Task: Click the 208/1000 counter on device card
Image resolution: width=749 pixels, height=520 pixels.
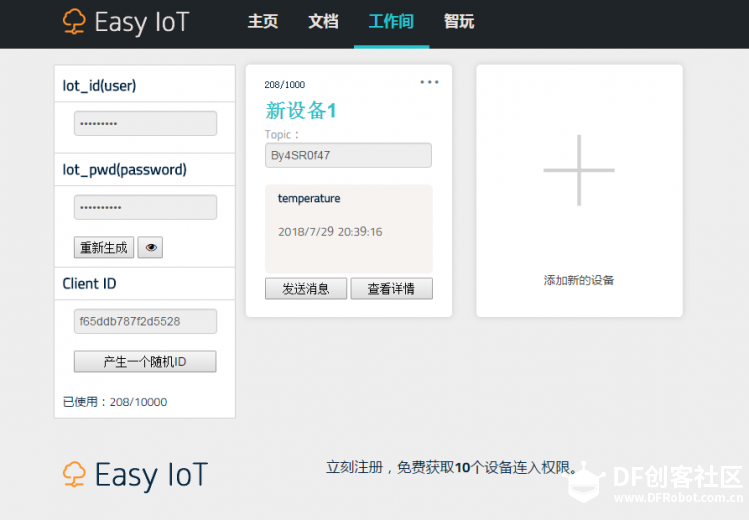Action: point(285,85)
